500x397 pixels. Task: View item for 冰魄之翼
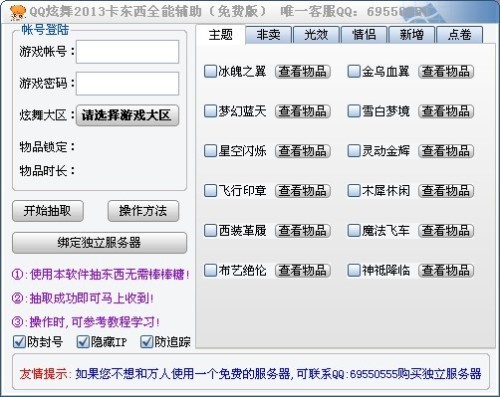point(303,71)
